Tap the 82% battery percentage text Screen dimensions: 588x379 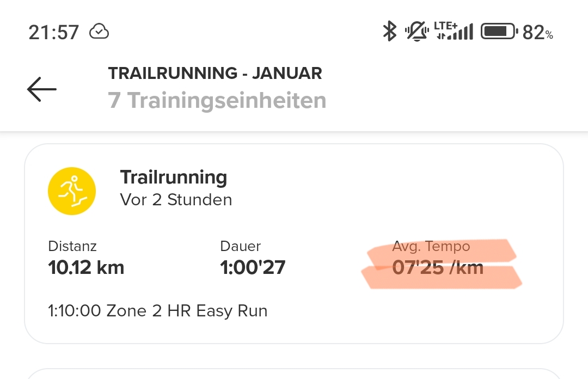tap(538, 32)
